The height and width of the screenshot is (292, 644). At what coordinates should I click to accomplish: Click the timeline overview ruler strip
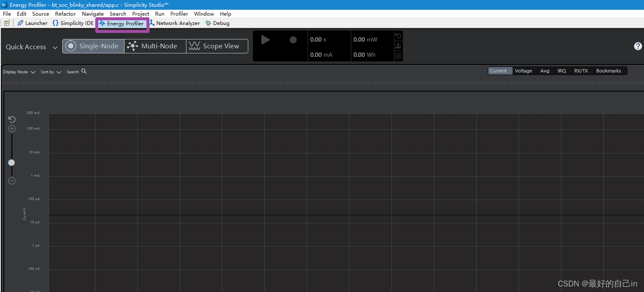pyautogui.click(x=323, y=83)
